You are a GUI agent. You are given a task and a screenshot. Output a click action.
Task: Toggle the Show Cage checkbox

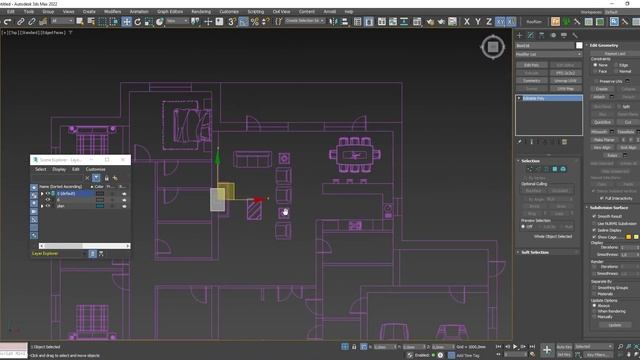[594, 237]
